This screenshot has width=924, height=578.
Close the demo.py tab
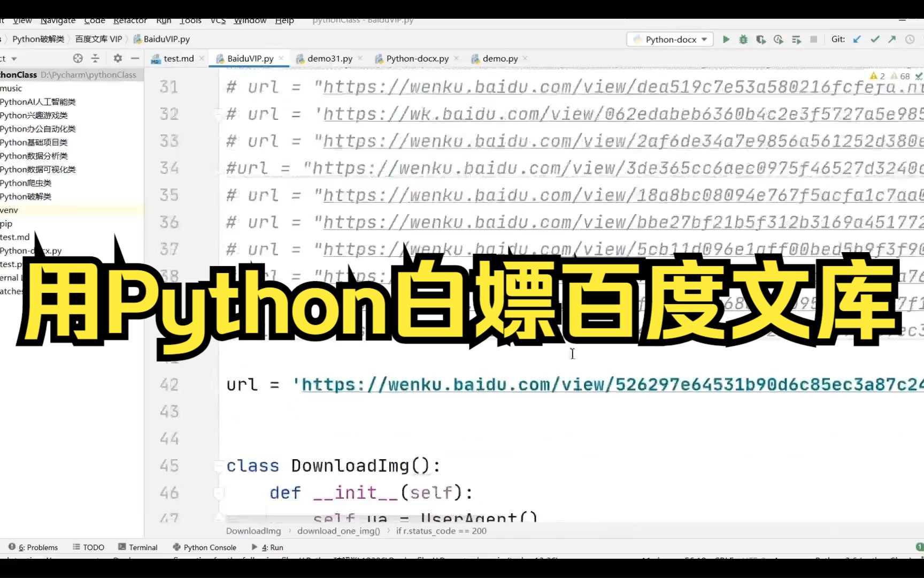(525, 58)
